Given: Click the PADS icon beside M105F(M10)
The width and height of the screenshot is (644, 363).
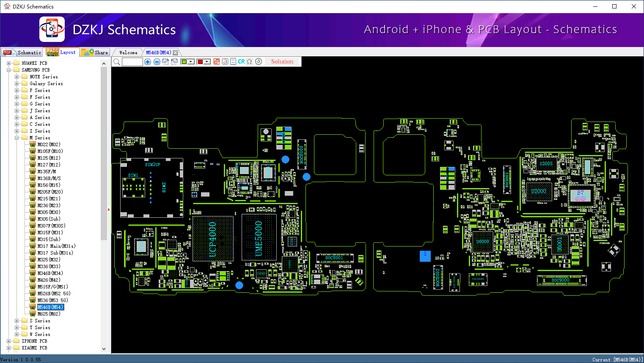Looking at the screenshot, I should [33, 151].
